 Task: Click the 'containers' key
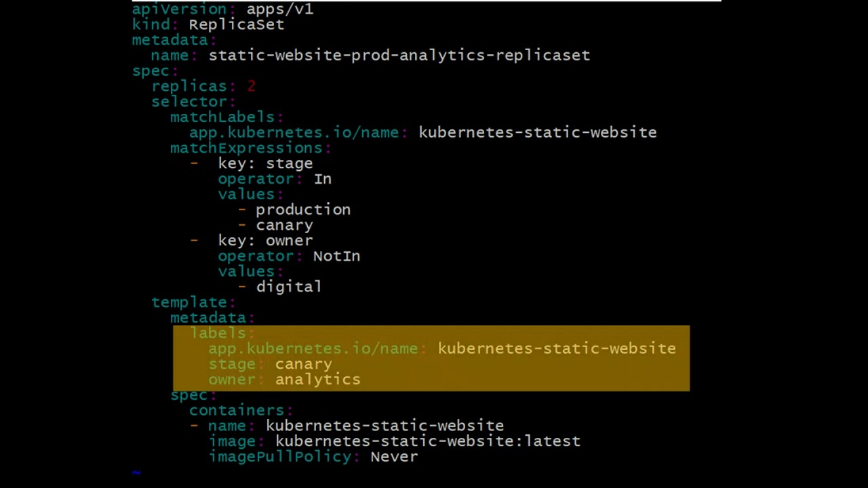pyautogui.click(x=237, y=410)
